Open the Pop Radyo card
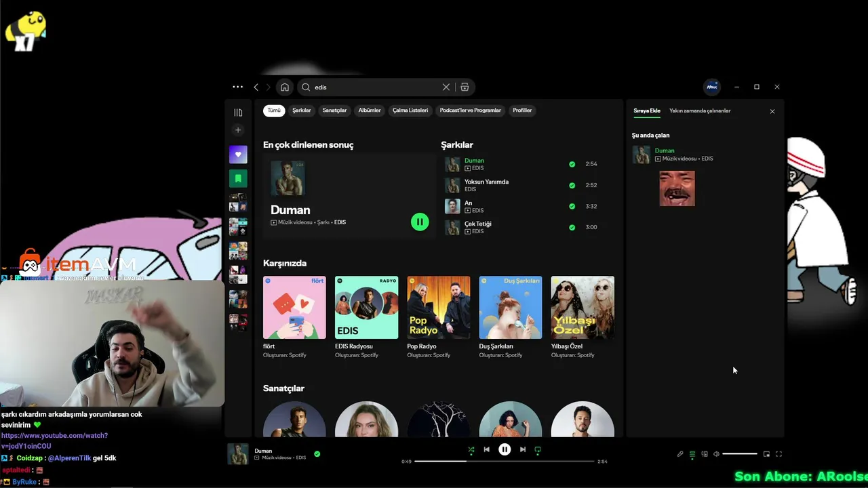The width and height of the screenshot is (868, 488). point(438,317)
